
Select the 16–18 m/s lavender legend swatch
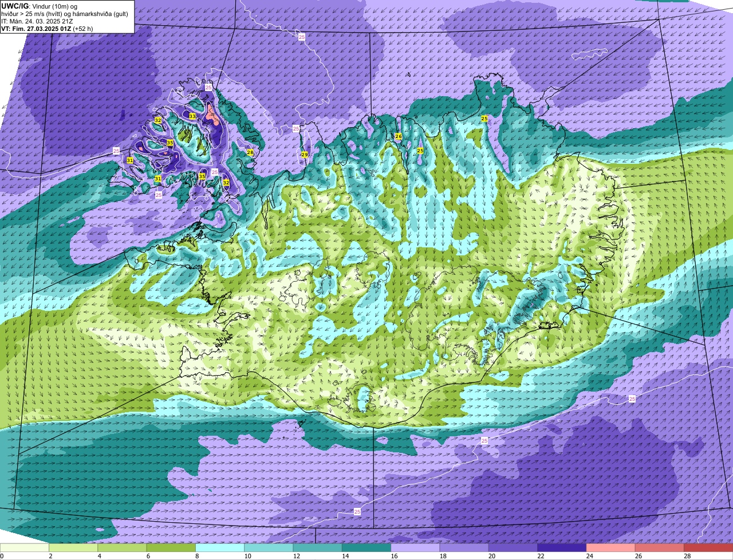(415, 548)
